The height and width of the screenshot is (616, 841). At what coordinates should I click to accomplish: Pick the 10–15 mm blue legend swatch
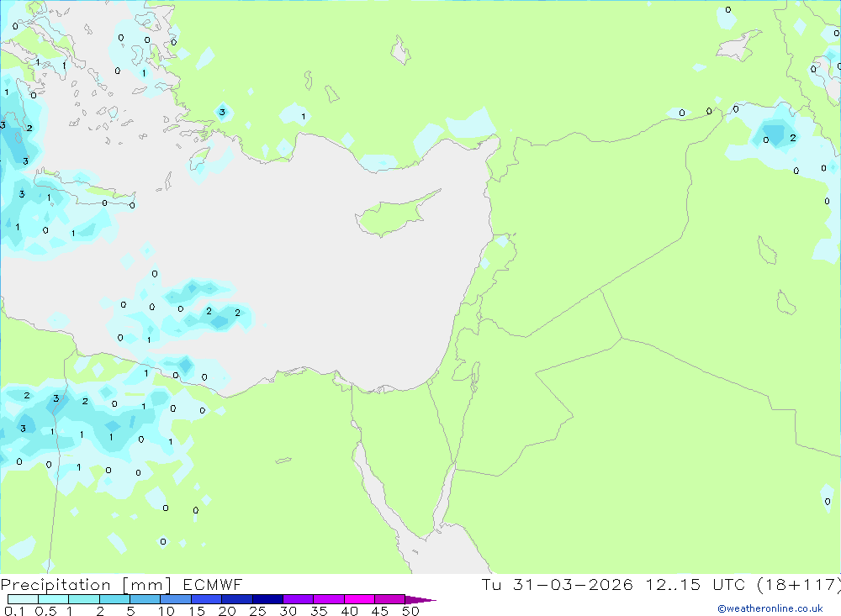(x=176, y=599)
